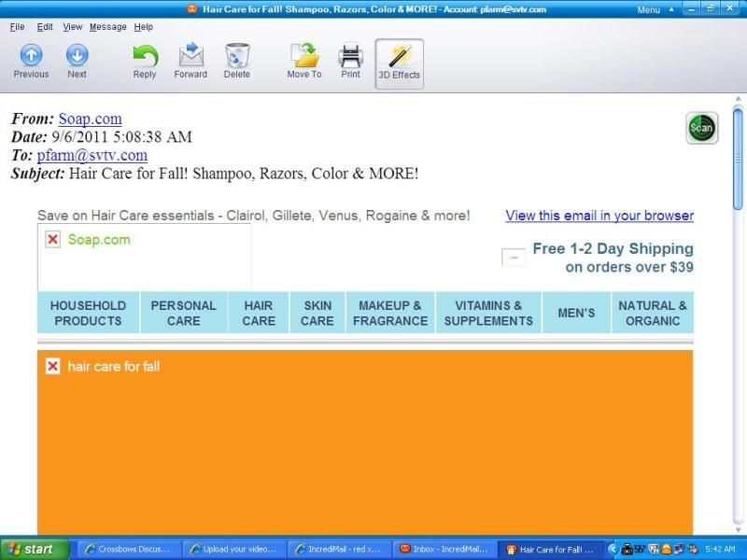Viewport: 747px width, 560px height.
Task: Select Vitamins & Supplements category
Action: (x=488, y=313)
